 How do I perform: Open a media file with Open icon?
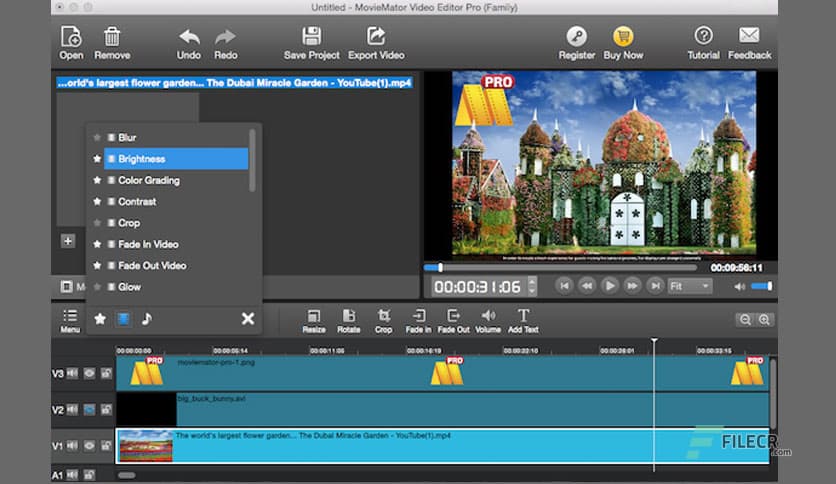click(x=71, y=43)
